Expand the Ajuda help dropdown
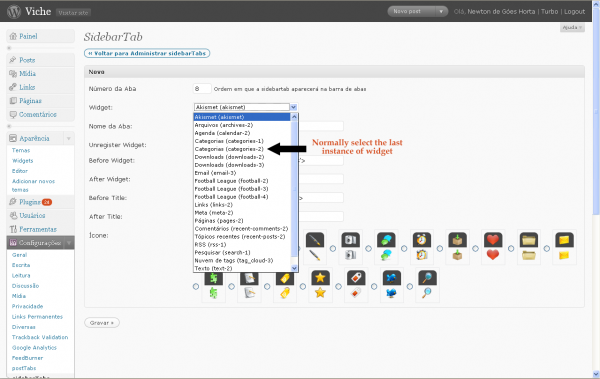 click(572, 28)
